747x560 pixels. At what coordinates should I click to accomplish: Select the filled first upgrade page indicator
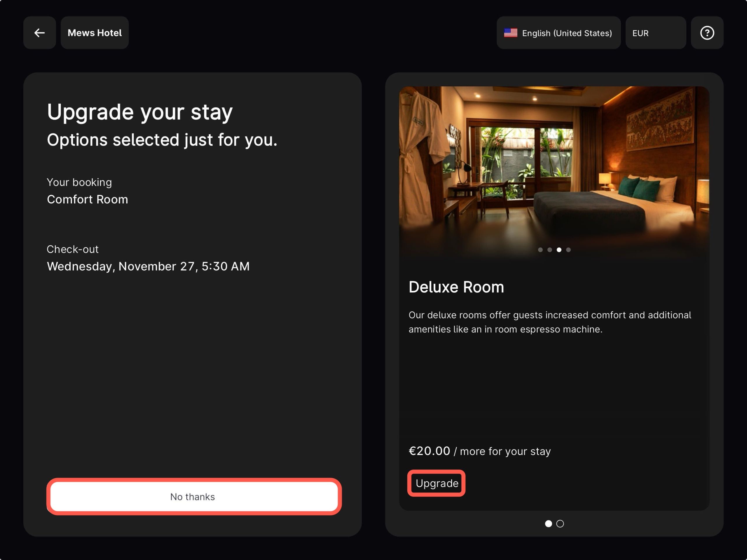point(548,524)
